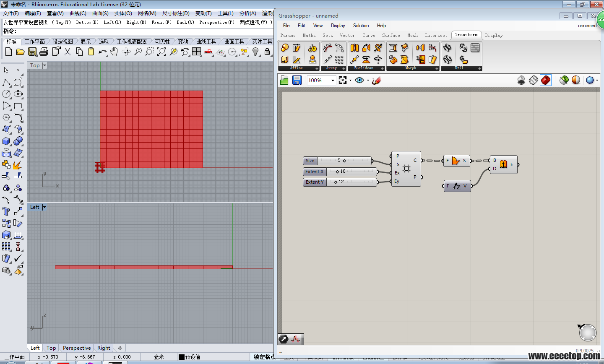Select the Box solid tool in sidebar
Viewport: 604px width, 364px height.
(x=6, y=141)
